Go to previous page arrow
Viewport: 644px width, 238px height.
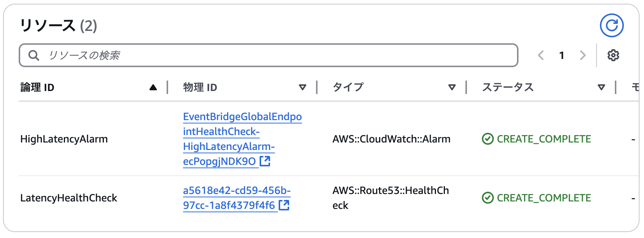click(x=541, y=55)
